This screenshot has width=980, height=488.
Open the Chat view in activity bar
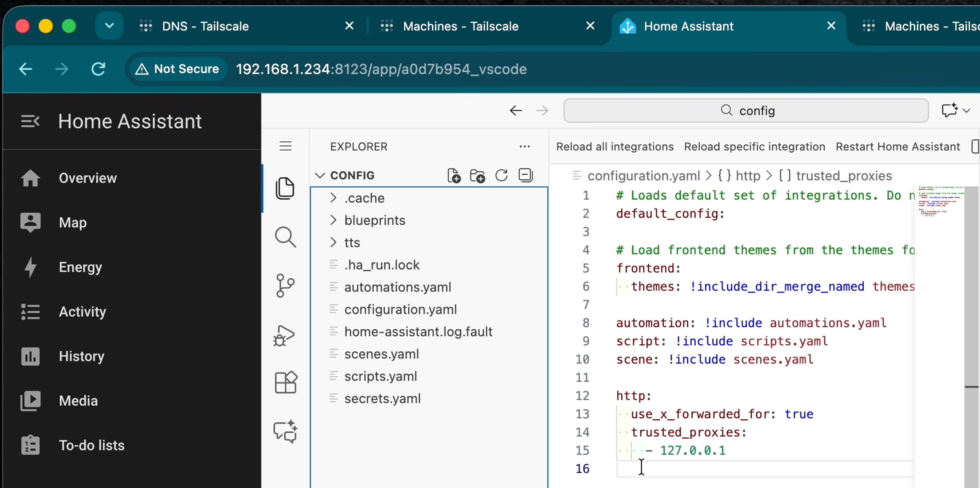click(285, 431)
